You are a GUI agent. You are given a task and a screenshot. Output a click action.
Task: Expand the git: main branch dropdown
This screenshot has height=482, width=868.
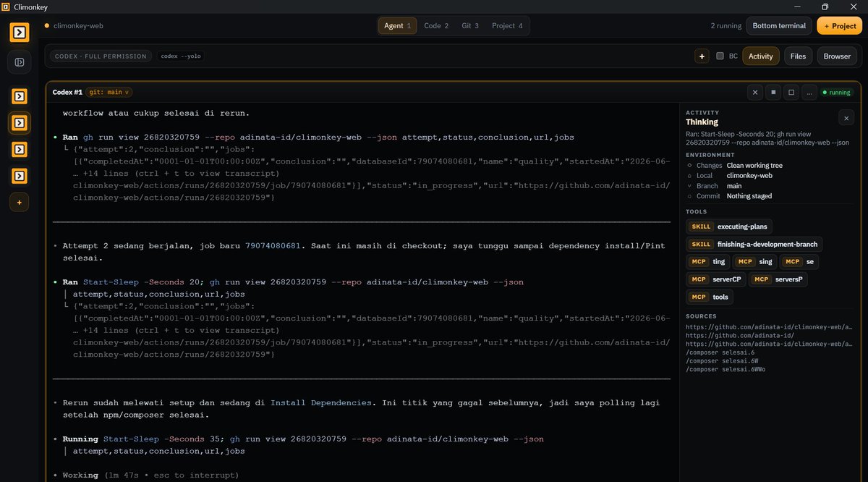point(109,93)
